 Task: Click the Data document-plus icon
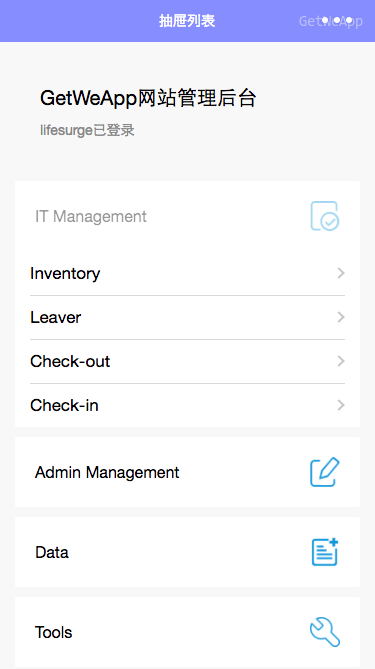click(325, 552)
